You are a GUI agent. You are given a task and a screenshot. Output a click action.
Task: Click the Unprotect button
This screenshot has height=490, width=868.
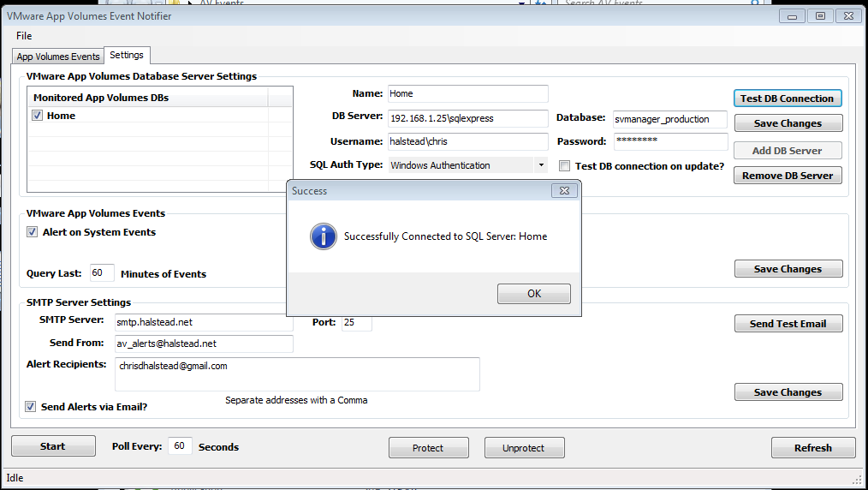(x=524, y=448)
